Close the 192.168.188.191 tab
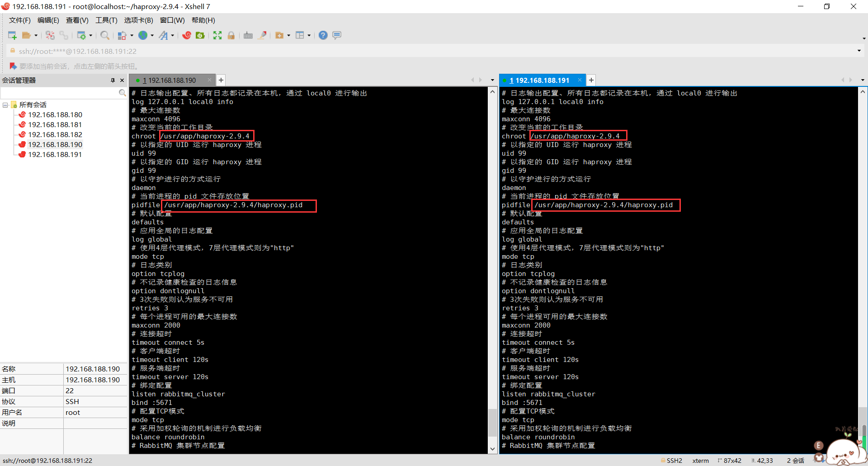This screenshot has height=466, width=868. [580, 80]
